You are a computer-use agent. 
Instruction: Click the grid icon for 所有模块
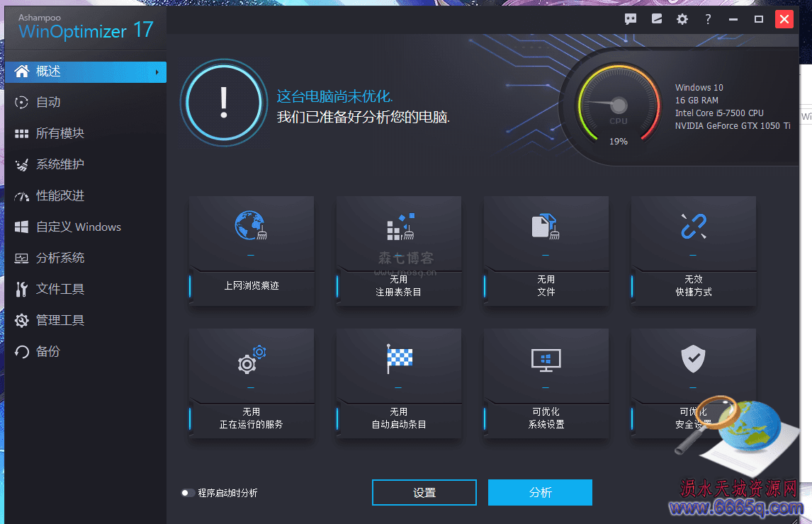click(x=21, y=134)
